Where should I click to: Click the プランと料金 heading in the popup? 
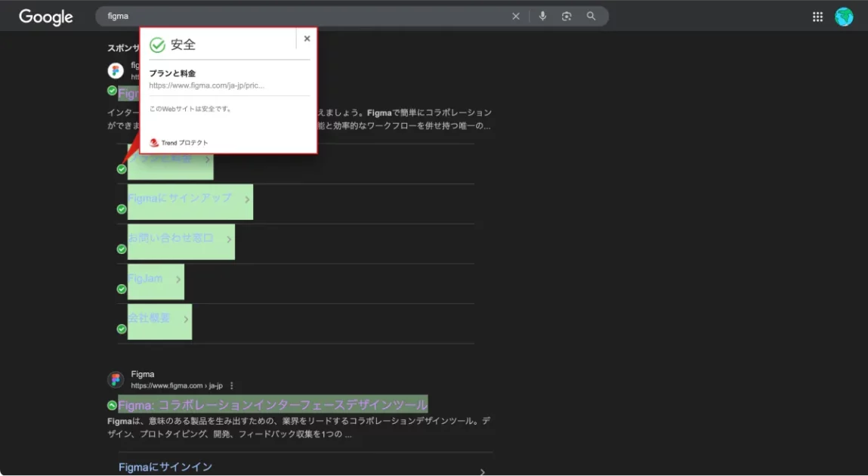coord(172,73)
